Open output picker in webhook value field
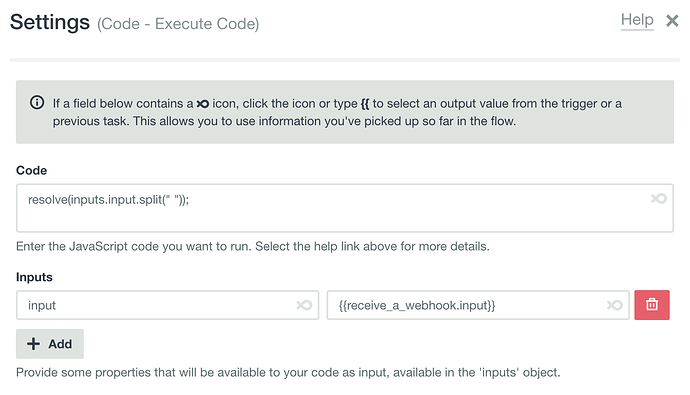The height and width of the screenshot is (395, 690). click(x=615, y=305)
